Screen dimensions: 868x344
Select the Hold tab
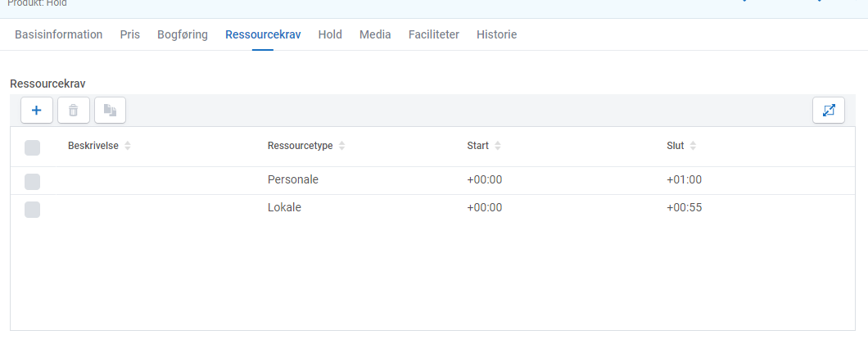(330, 34)
